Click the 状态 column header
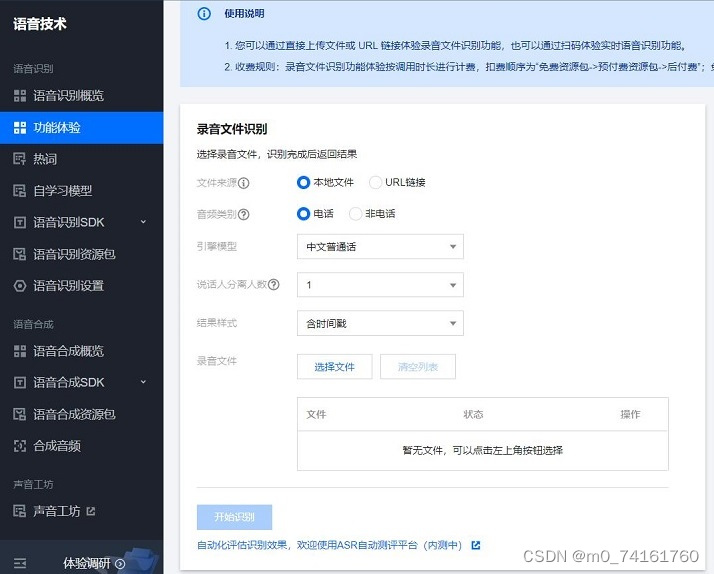The height and width of the screenshot is (574, 714). point(474,414)
